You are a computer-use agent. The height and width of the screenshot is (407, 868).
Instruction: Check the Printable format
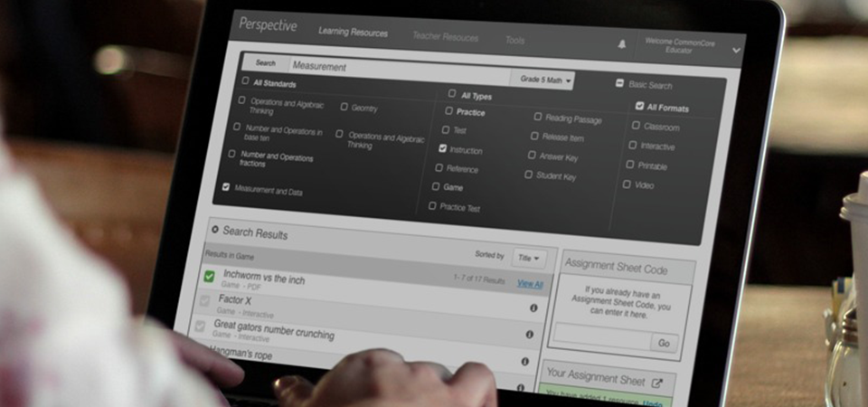630,165
